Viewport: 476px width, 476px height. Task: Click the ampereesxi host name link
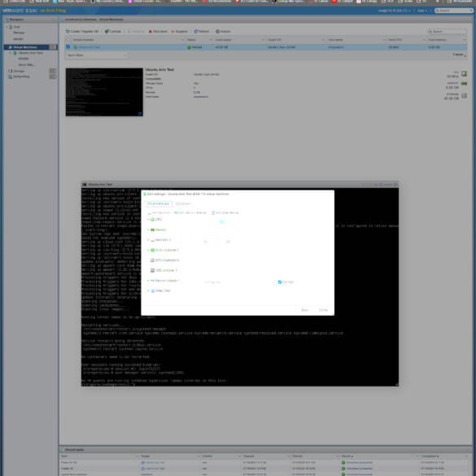[201, 97]
